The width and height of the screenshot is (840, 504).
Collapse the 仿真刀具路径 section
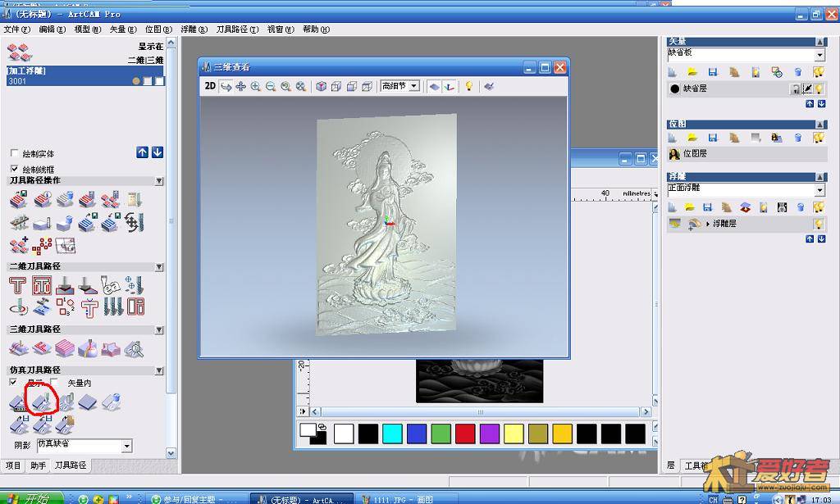159,370
